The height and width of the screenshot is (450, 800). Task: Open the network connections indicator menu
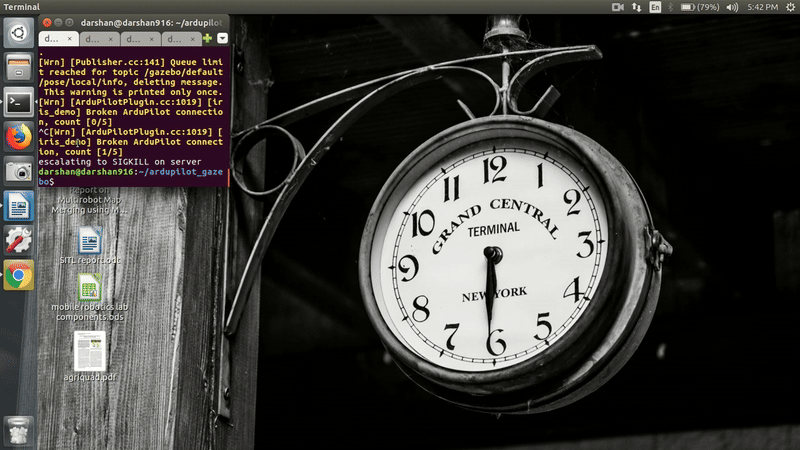click(638, 7)
